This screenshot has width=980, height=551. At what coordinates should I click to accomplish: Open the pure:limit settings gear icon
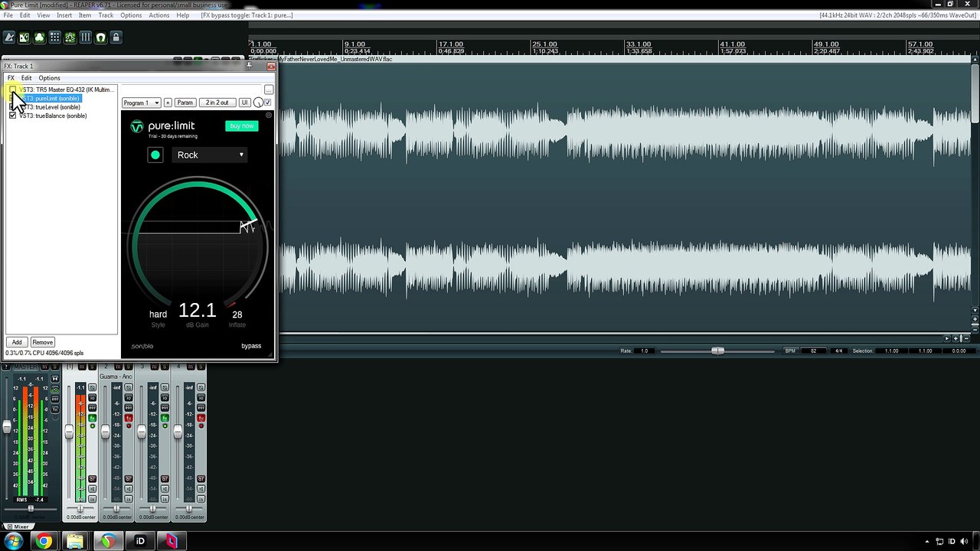269,116
